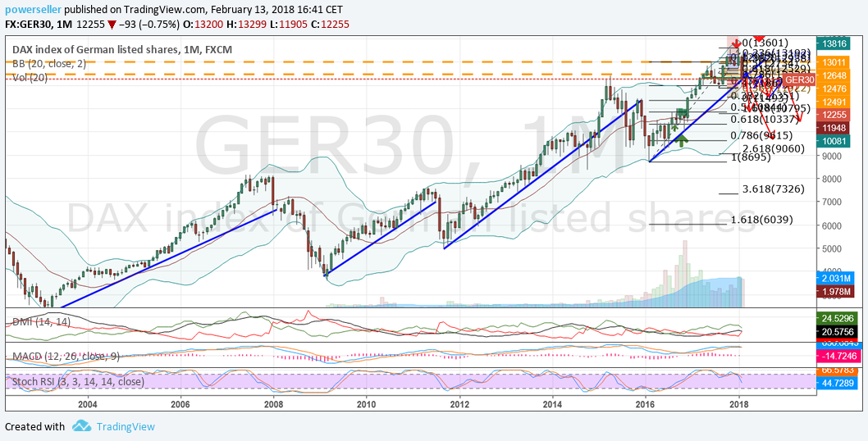Open the TradingView link at bottom
The width and height of the screenshot is (868, 441).
125,426
